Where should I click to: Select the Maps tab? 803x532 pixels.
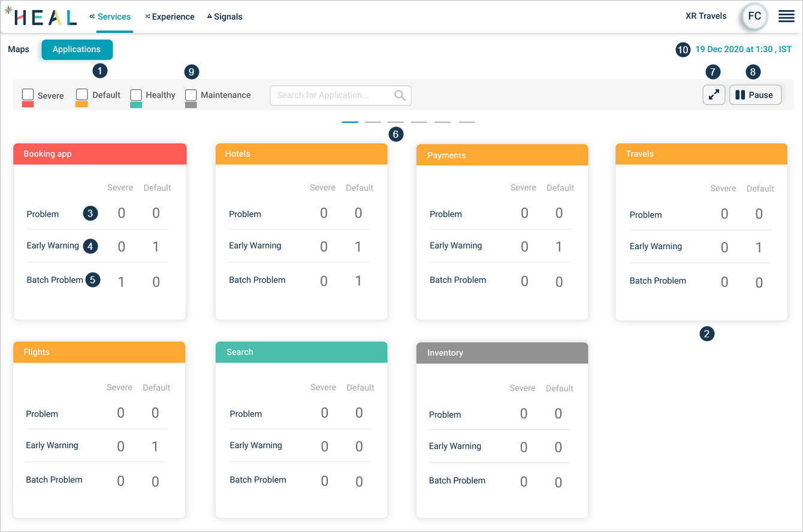pyautogui.click(x=19, y=49)
